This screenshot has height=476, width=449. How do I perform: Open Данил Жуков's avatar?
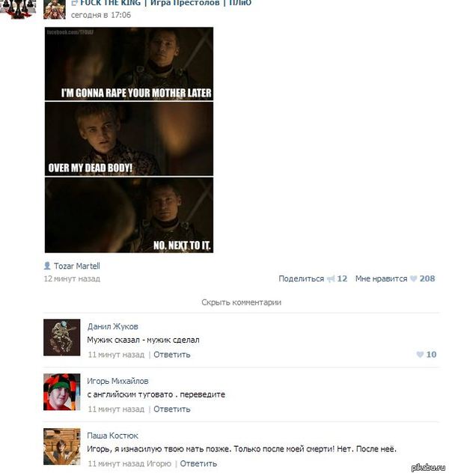pyautogui.click(x=61, y=338)
